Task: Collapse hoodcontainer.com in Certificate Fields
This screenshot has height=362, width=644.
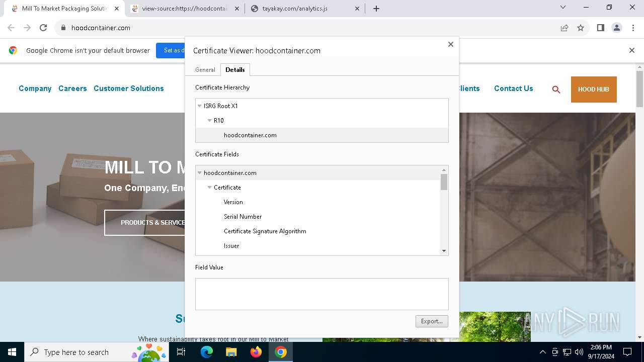Action: pos(200,173)
